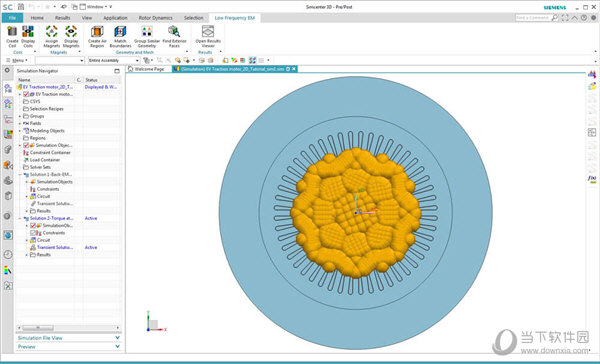The height and width of the screenshot is (364, 600).
Task: Select the CSYS folder row
Action: pyautogui.click(x=35, y=101)
